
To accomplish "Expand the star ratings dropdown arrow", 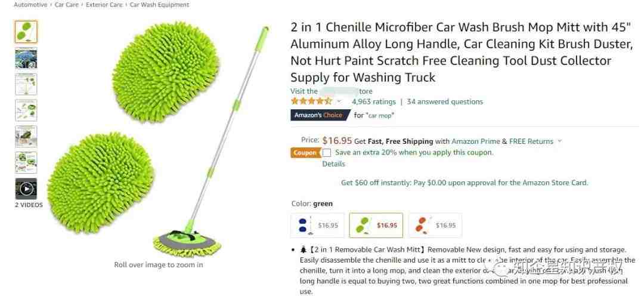I will (x=339, y=101).
